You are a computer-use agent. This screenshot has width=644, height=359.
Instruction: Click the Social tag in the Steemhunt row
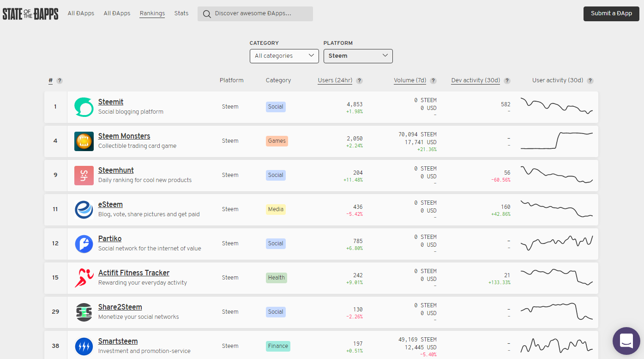(x=276, y=175)
